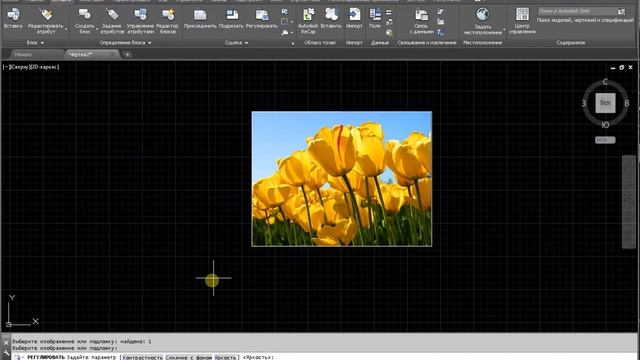This screenshot has width=640, height=360.
Task: Choose the Яркость command option
Action: point(225,357)
